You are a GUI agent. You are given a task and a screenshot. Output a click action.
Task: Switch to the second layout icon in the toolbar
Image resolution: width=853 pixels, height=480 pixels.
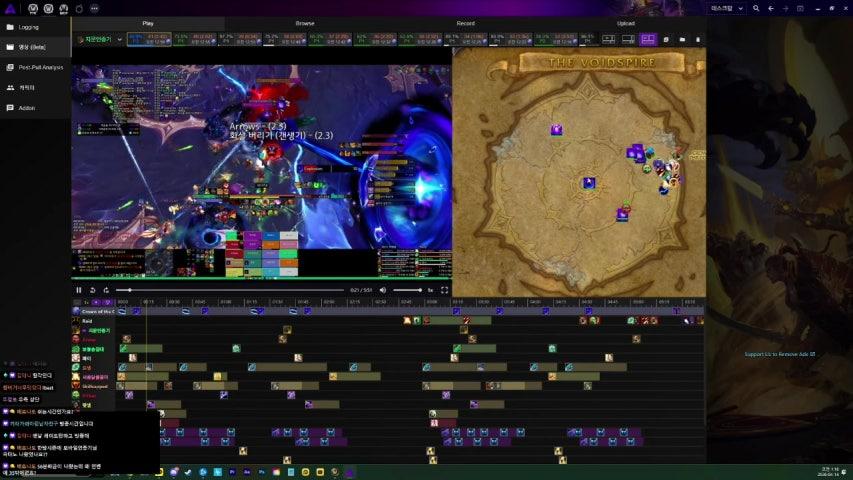[x=628, y=39]
